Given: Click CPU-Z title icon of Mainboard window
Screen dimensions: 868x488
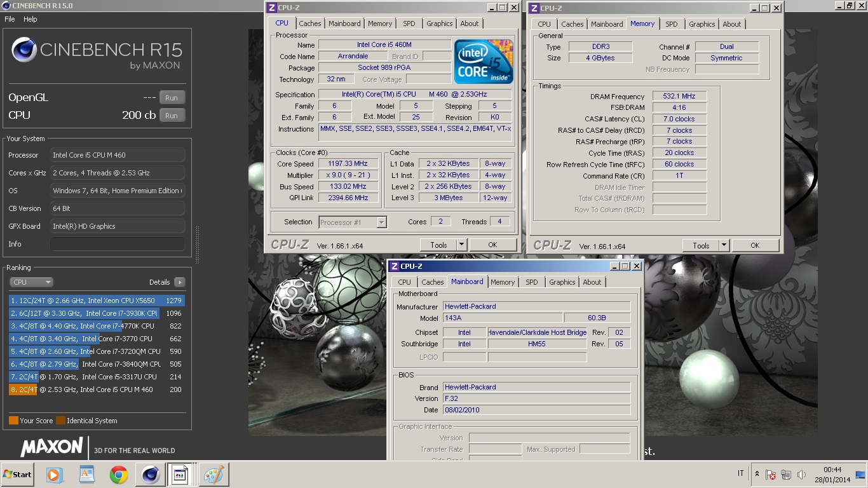Looking at the screenshot, I should coord(394,266).
